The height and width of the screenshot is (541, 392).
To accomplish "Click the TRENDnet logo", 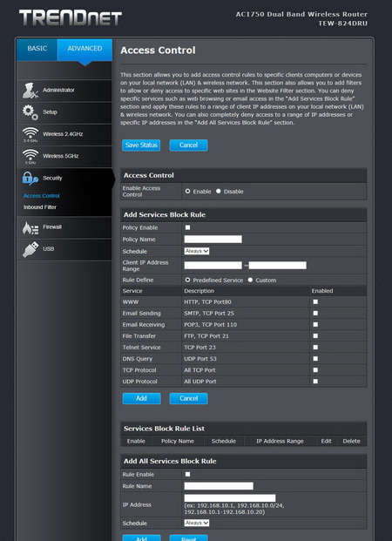I will (x=71, y=17).
